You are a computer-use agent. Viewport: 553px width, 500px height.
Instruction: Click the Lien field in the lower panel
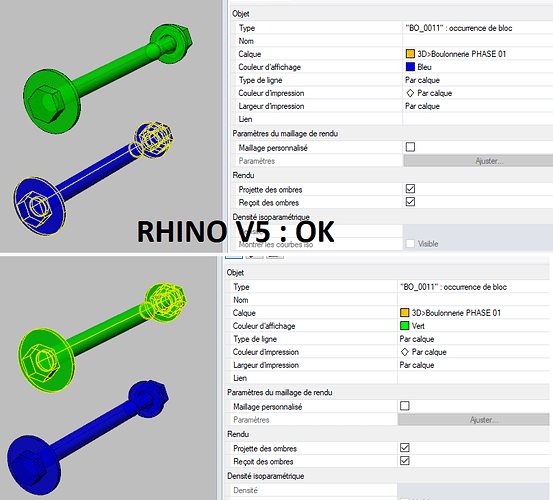[473, 378]
